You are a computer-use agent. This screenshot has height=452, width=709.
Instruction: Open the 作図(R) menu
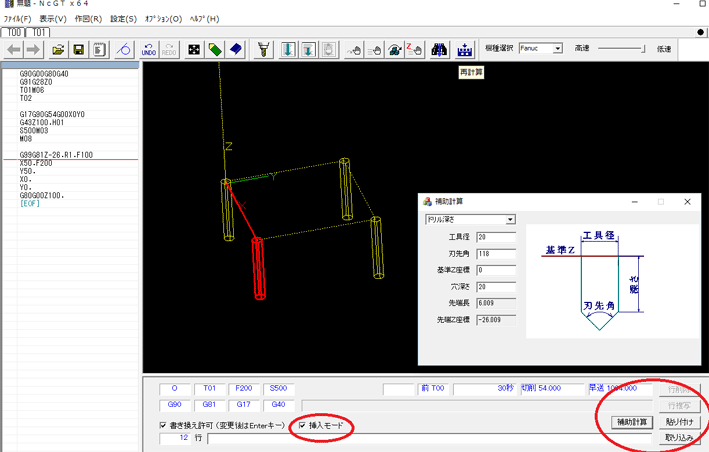point(88,19)
